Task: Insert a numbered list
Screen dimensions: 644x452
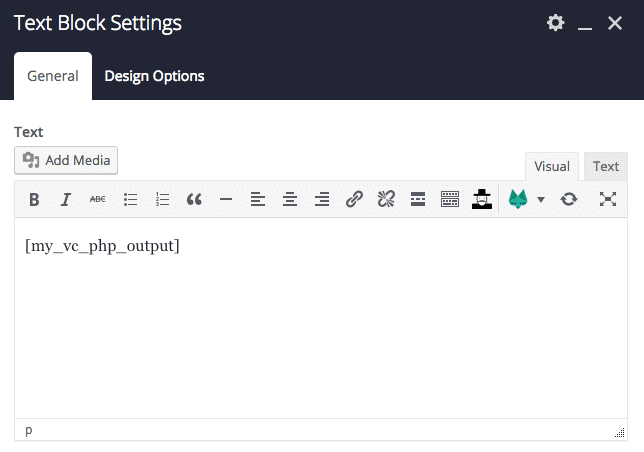Action: click(162, 200)
